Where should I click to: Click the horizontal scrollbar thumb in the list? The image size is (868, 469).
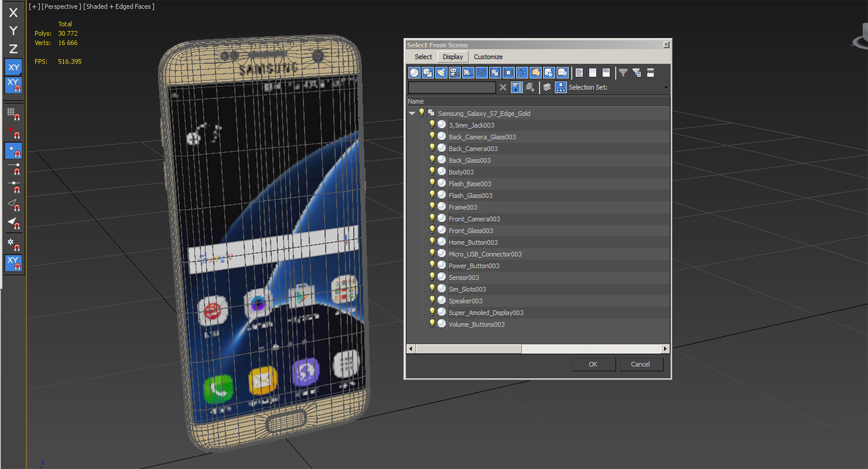point(468,349)
